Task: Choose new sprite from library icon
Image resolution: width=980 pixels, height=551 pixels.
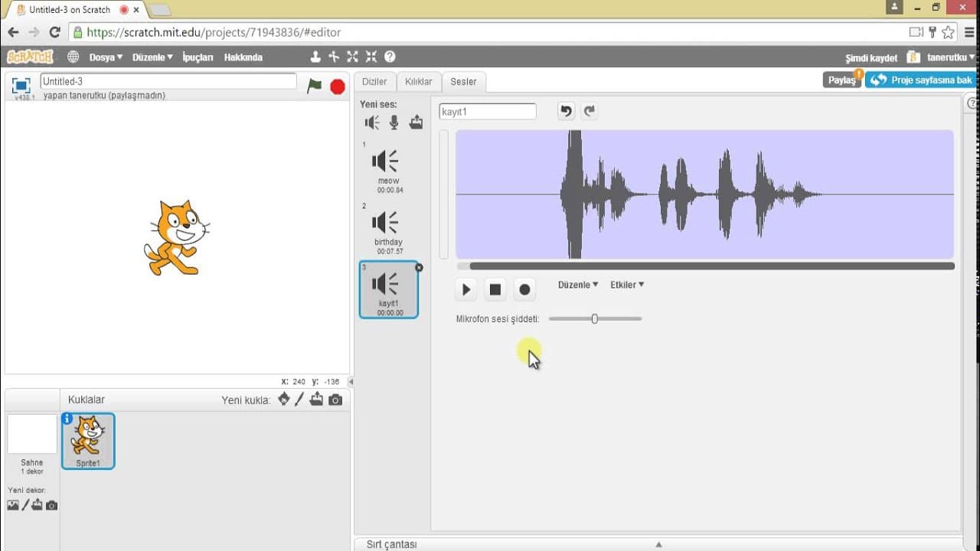Action: coord(284,399)
